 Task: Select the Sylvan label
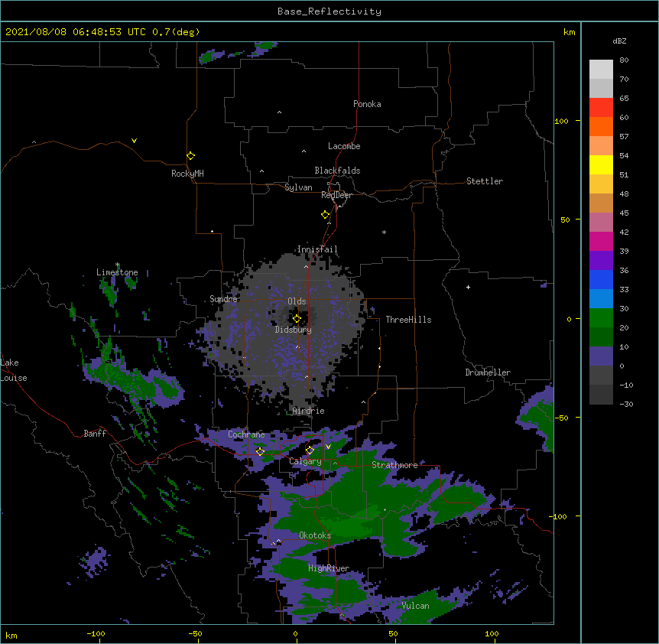click(298, 187)
